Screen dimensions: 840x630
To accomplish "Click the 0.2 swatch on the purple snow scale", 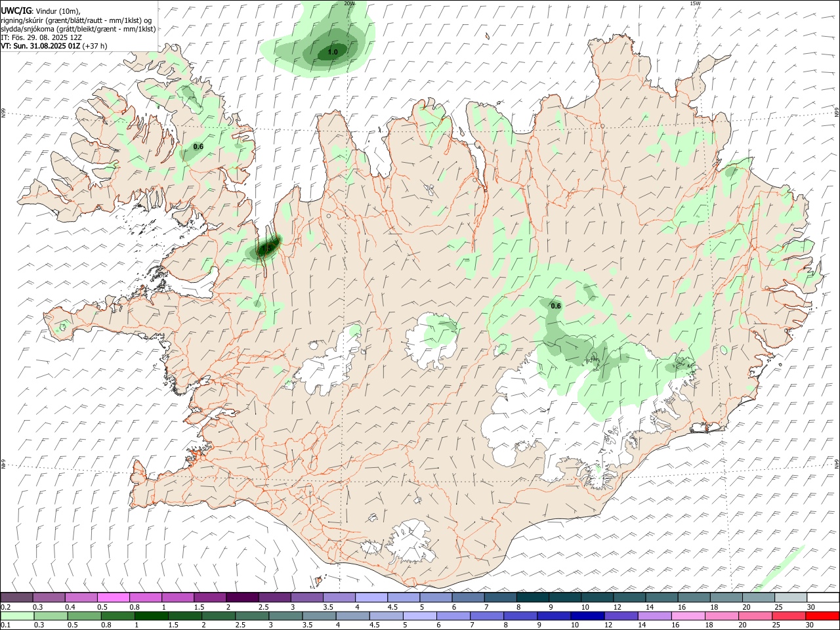I will [x=16, y=597].
